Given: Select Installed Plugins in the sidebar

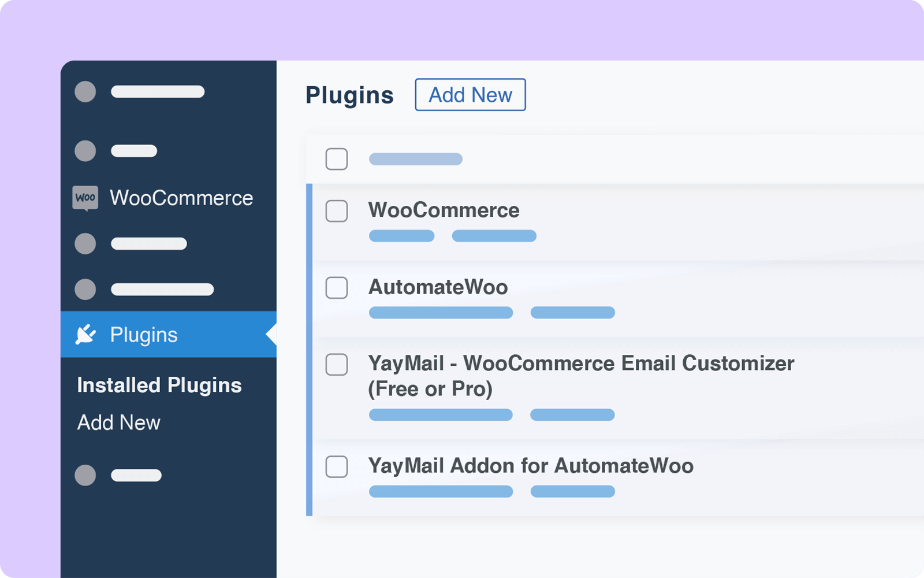Looking at the screenshot, I should [159, 385].
